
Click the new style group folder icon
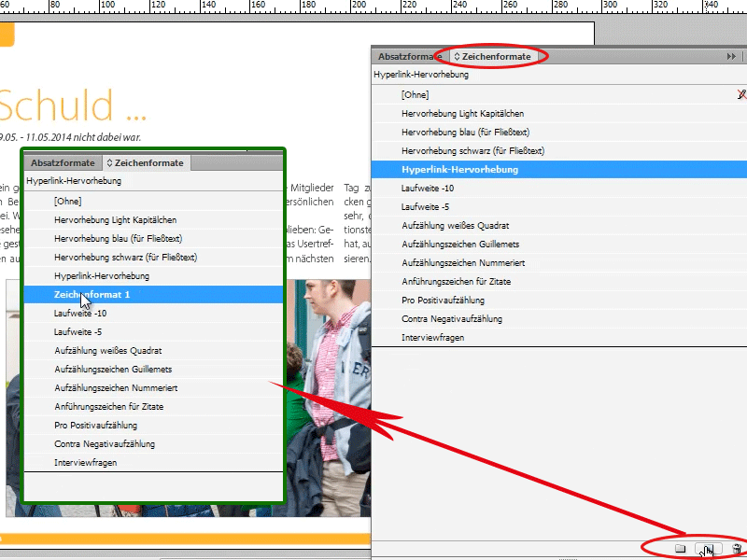coord(681,549)
